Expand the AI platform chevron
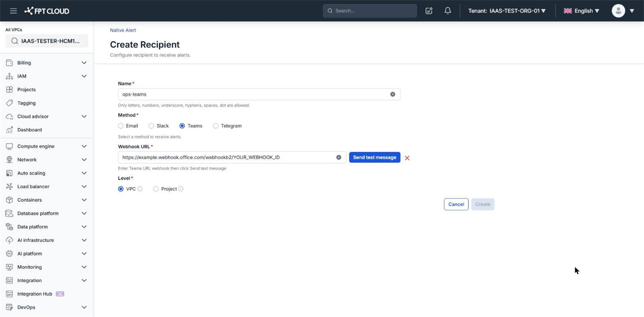The image size is (644, 317). coord(84,254)
